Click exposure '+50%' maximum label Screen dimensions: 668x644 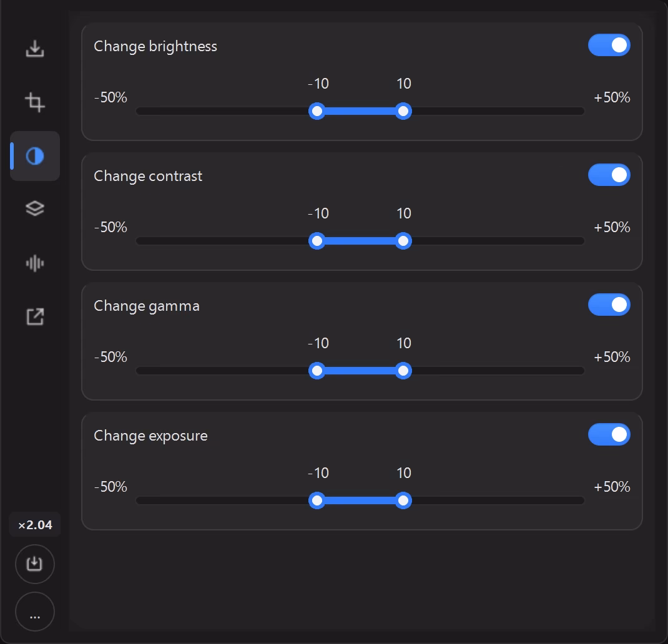[x=612, y=487]
